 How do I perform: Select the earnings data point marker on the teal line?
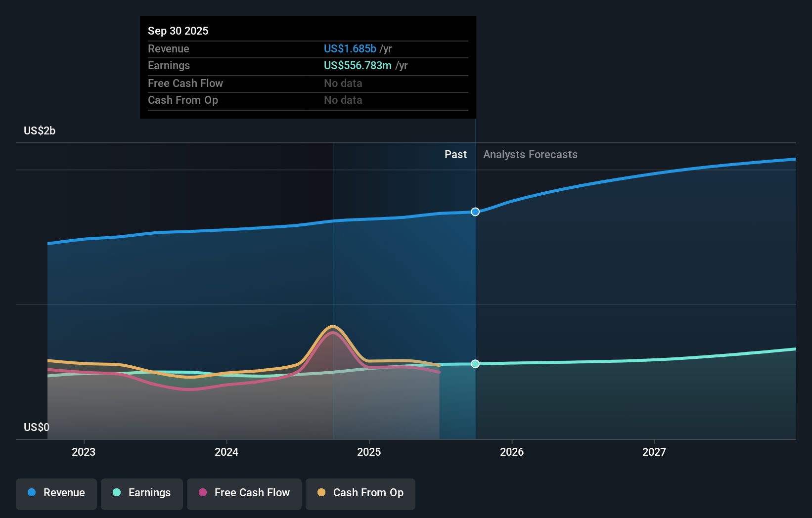pos(475,364)
